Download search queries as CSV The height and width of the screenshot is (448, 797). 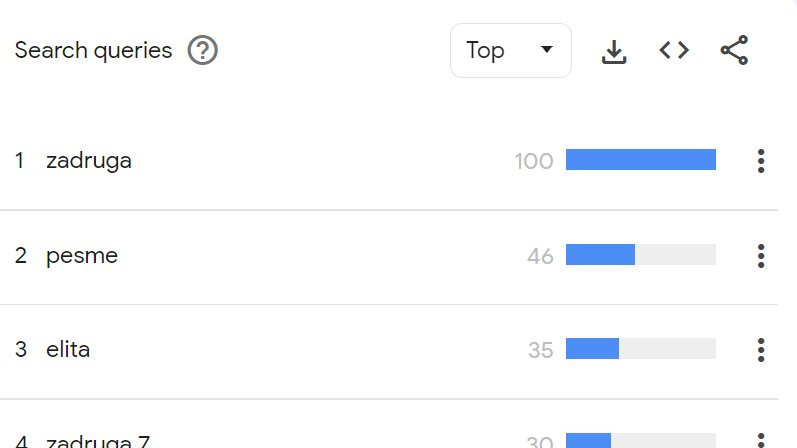coord(614,51)
